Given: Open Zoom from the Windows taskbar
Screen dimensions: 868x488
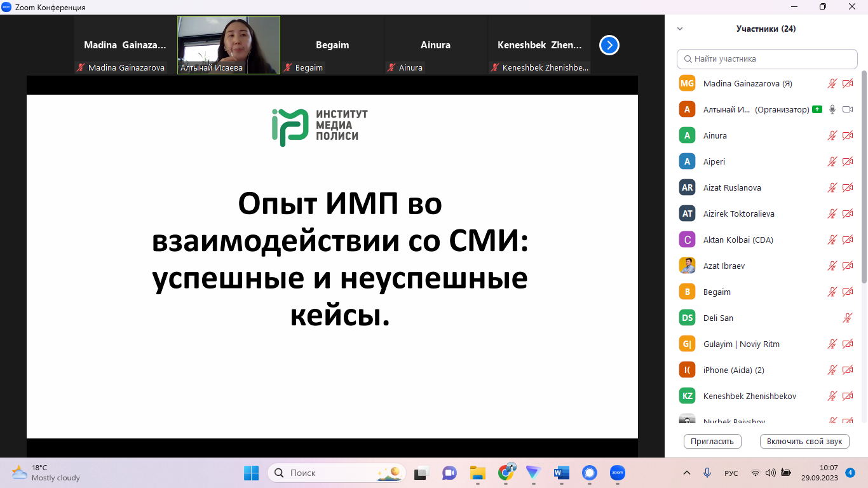Looking at the screenshot, I should (617, 473).
